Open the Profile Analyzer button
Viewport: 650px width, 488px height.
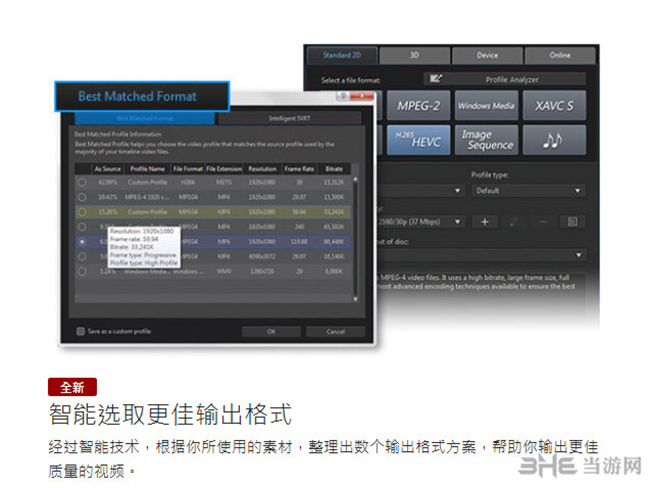(504, 79)
